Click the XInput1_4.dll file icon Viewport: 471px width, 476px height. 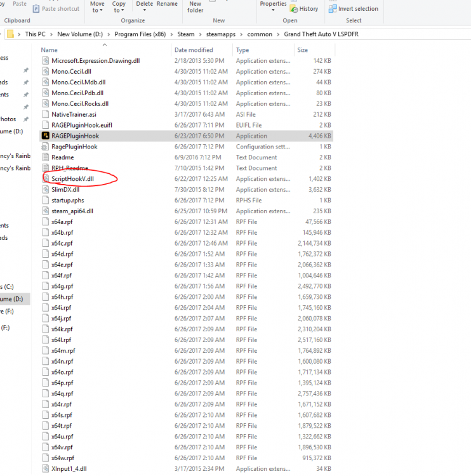tap(46, 469)
